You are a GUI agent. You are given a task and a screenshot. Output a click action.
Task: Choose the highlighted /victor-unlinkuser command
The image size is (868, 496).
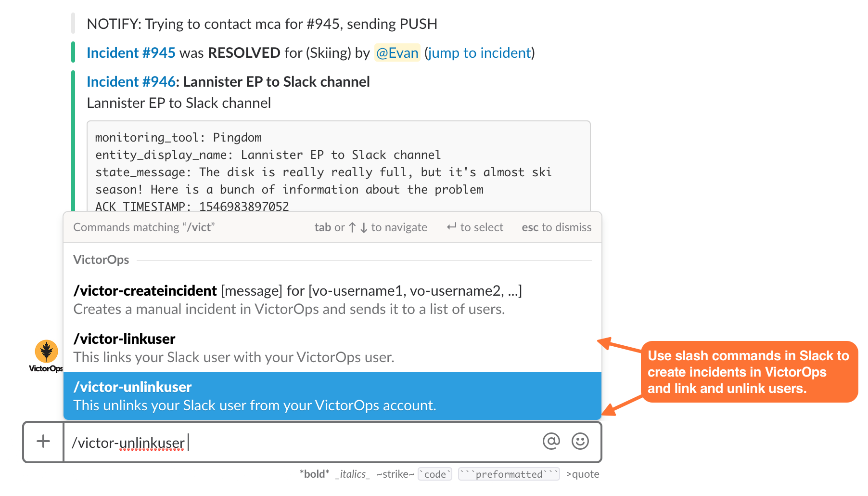click(332, 396)
